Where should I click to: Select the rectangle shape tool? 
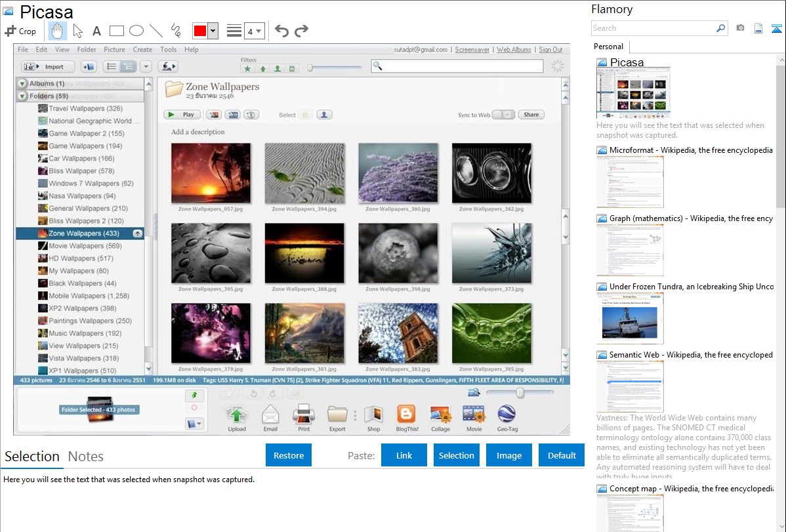tap(116, 31)
